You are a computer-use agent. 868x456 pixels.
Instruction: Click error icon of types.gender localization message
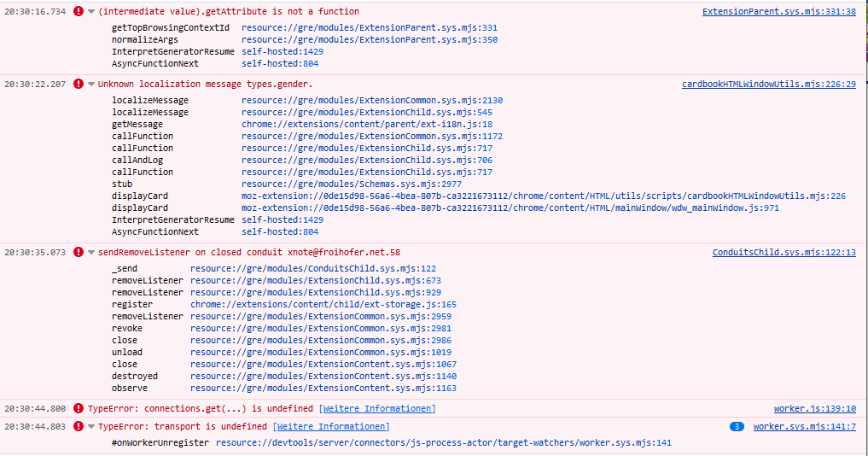point(79,85)
